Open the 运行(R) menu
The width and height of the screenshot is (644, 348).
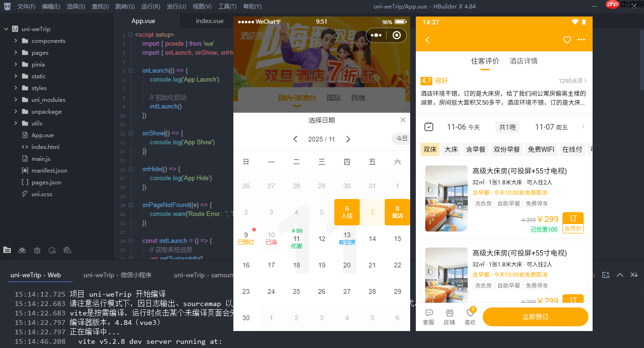click(x=150, y=6)
